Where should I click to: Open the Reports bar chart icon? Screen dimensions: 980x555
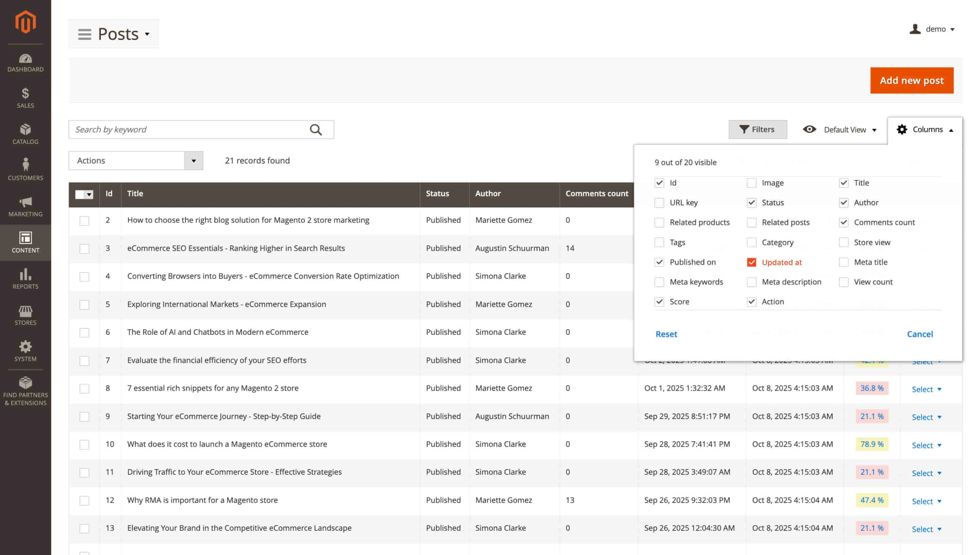coord(25,275)
